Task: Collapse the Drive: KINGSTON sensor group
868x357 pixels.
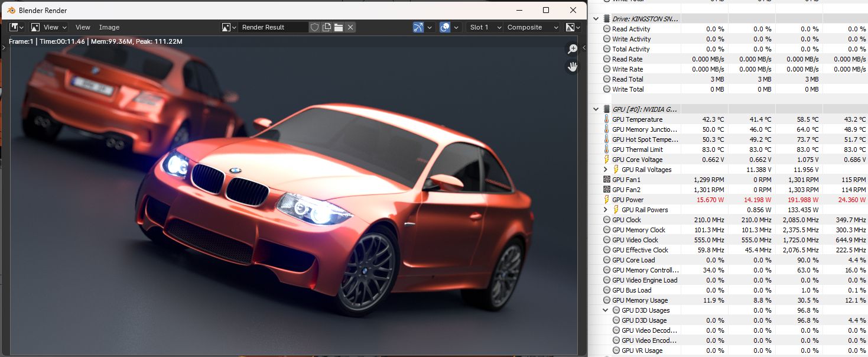Action: tap(596, 19)
